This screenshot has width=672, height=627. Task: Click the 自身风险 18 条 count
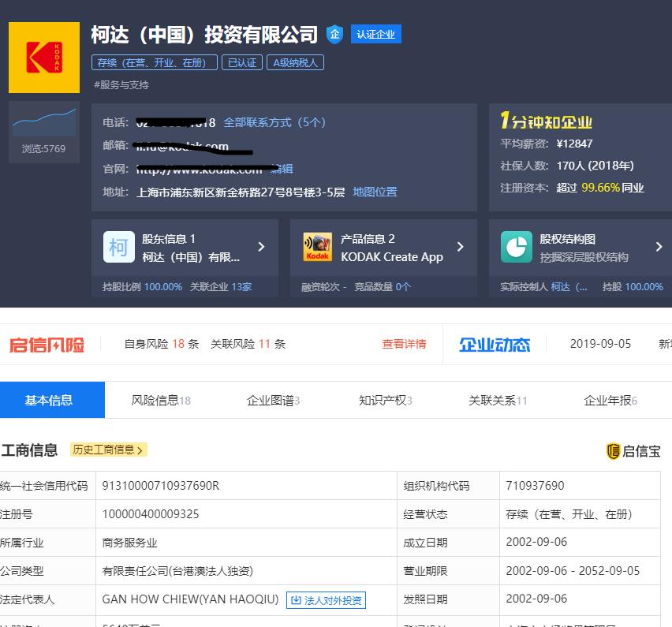point(162,344)
